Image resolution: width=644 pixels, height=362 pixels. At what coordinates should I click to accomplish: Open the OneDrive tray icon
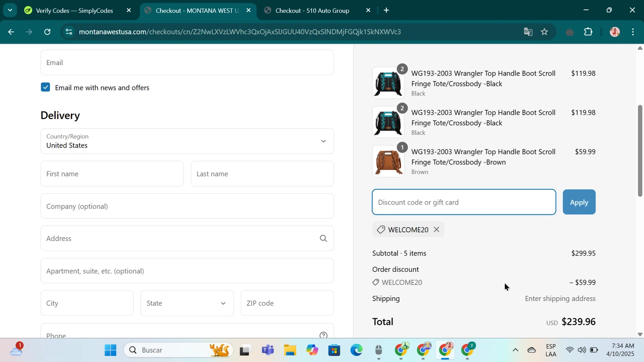tap(532, 350)
